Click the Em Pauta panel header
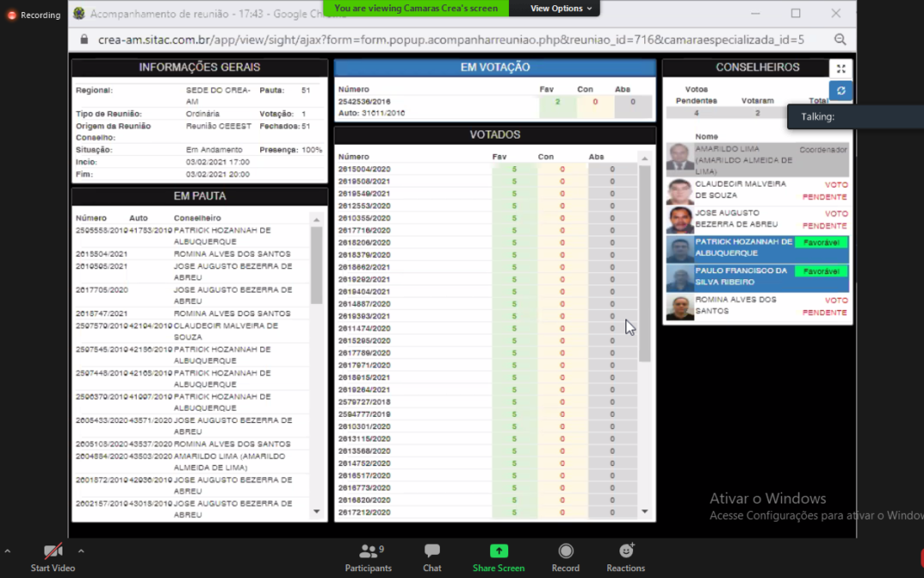Image resolution: width=924 pixels, height=578 pixels. tap(199, 196)
